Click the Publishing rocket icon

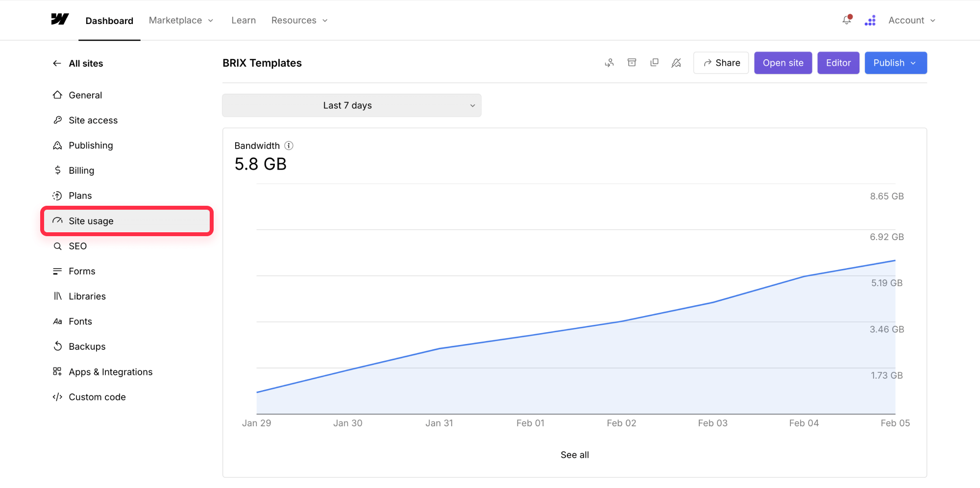tap(57, 146)
